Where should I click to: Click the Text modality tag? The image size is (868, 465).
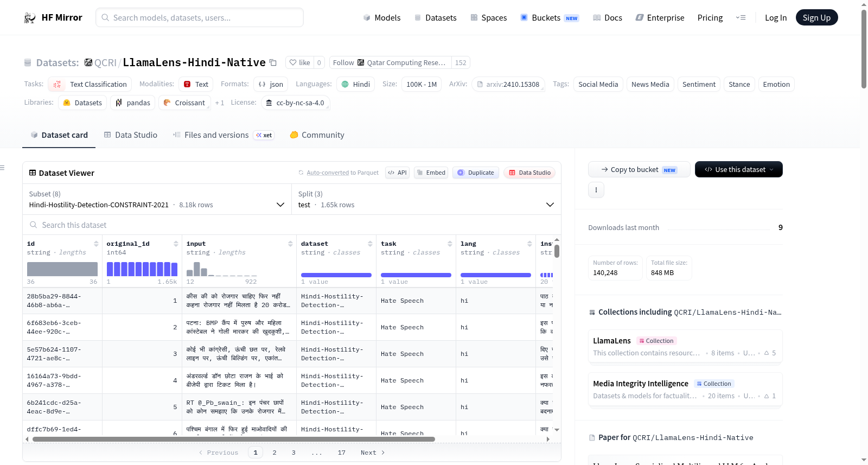pyautogui.click(x=196, y=84)
